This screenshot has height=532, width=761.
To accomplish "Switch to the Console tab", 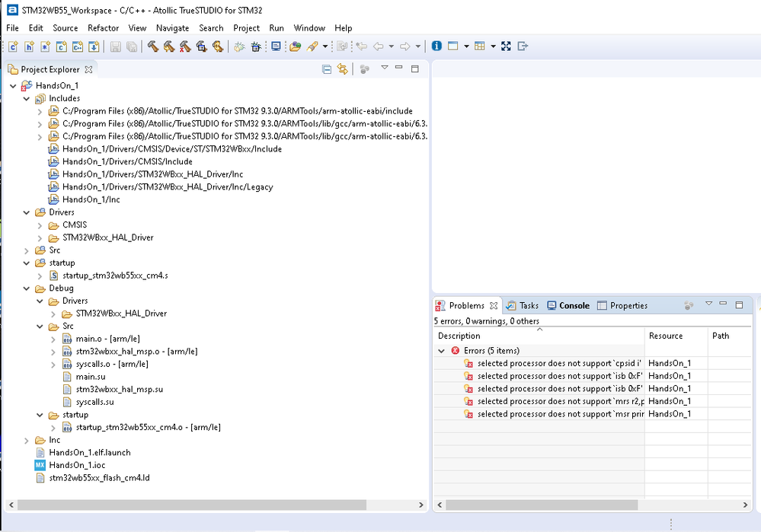I will click(x=568, y=305).
